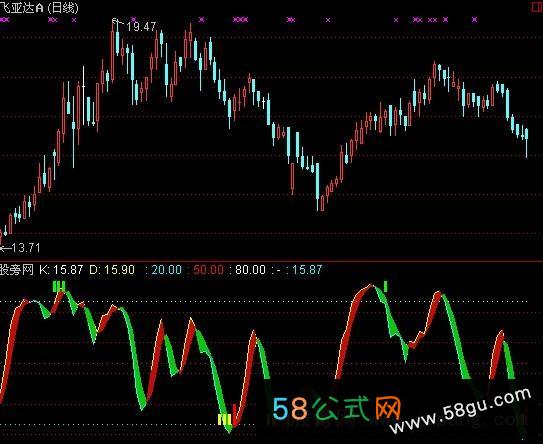
Task: Select the red 50.00 midline label
Action: 208,270
